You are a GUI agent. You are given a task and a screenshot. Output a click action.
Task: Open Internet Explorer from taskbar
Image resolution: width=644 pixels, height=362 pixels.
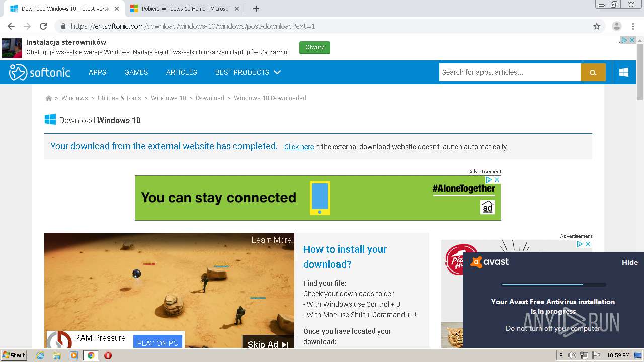coord(40,355)
